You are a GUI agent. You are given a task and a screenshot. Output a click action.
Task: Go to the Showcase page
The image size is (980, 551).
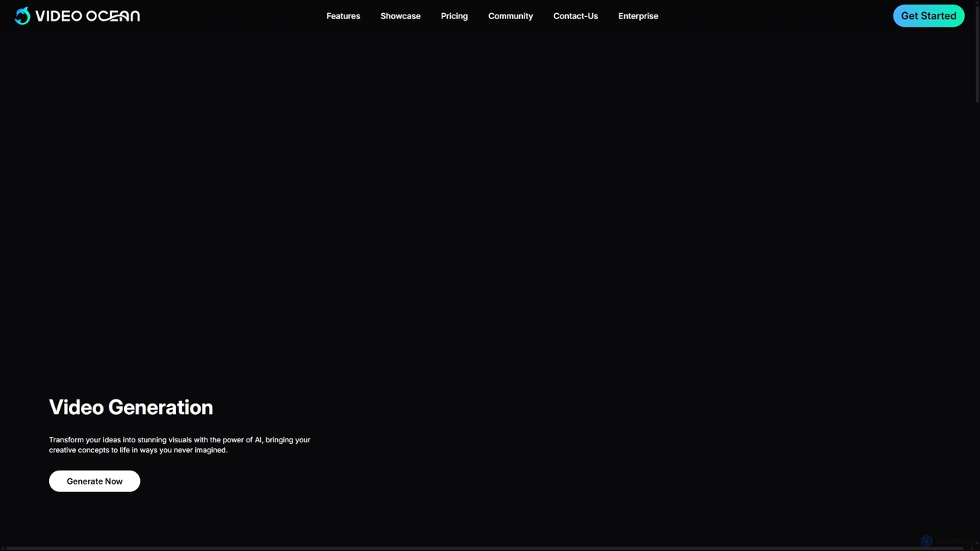click(400, 16)
